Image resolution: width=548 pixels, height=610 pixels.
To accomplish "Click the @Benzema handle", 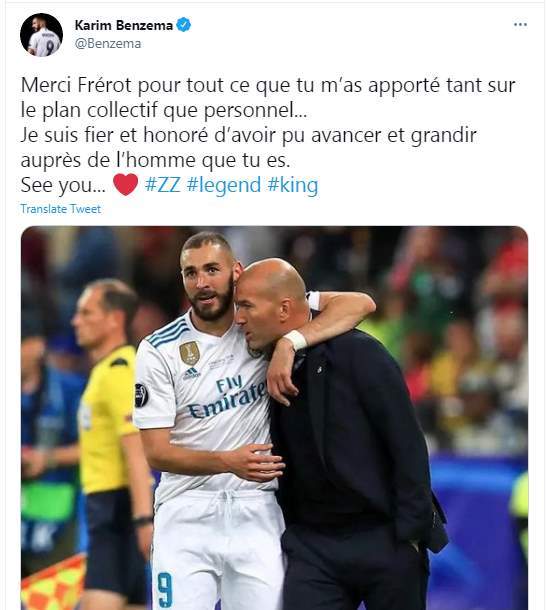I will (108, 44).
